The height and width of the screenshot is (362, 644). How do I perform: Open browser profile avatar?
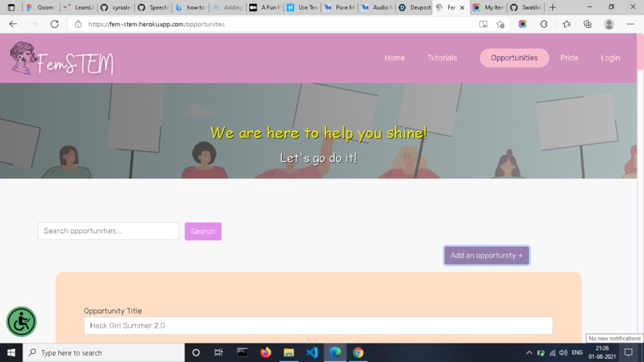tap(609, 24)
